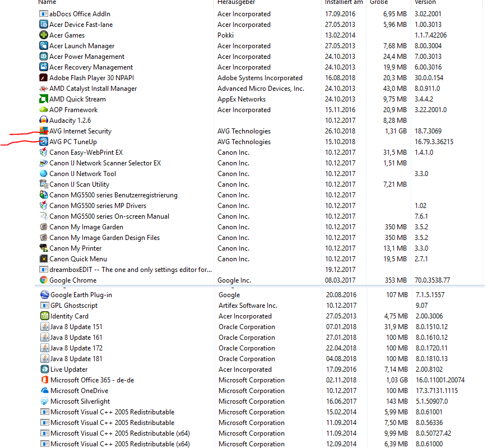
Task: Click the Java 8 Update 151 icon
Action: click(45, 326)
